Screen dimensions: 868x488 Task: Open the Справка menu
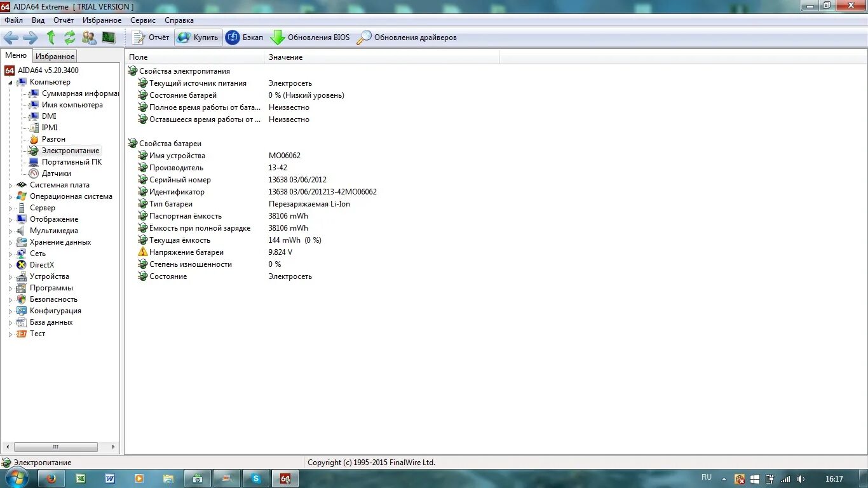point(179,20)
